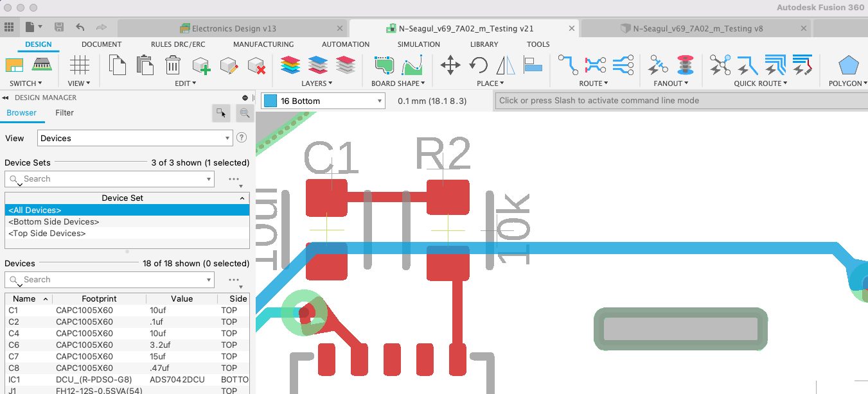
Task: Open the EDIT dropdown menu
Action: [186, 83]
